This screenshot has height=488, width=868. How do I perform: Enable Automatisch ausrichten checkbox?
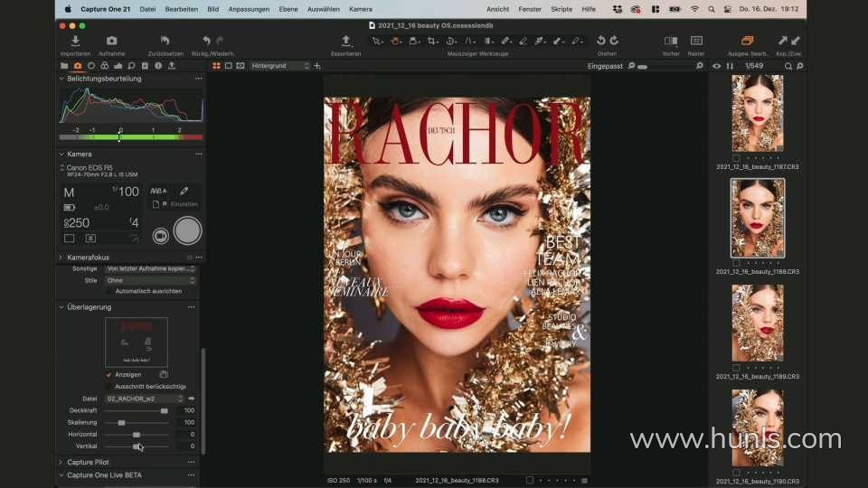click(x=109, y=291)
